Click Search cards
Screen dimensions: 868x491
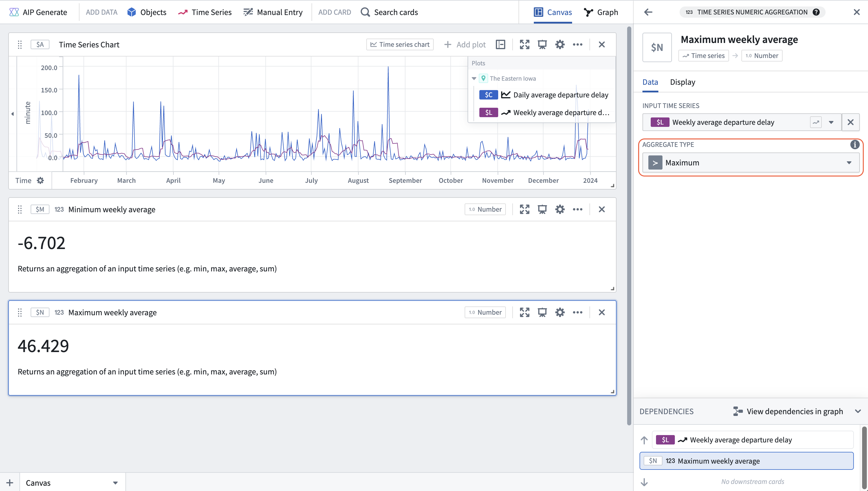[x=389, y=12]
